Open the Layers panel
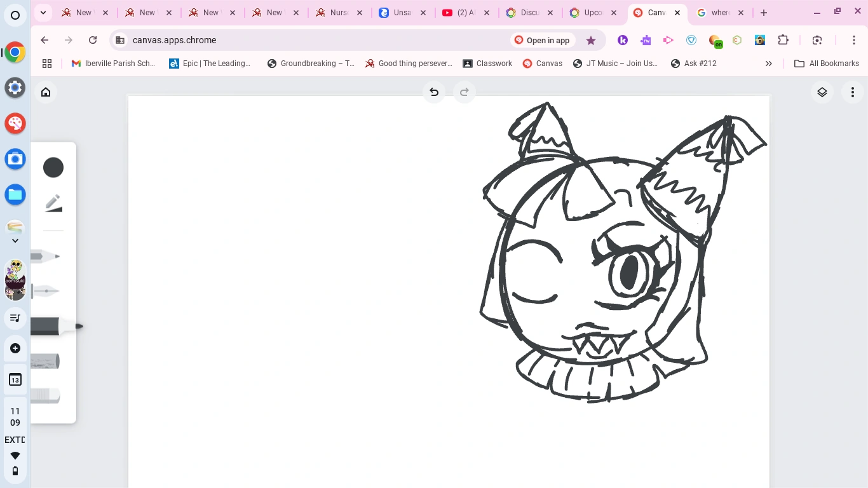Screen dimensions: 868x488 (822, 92)
